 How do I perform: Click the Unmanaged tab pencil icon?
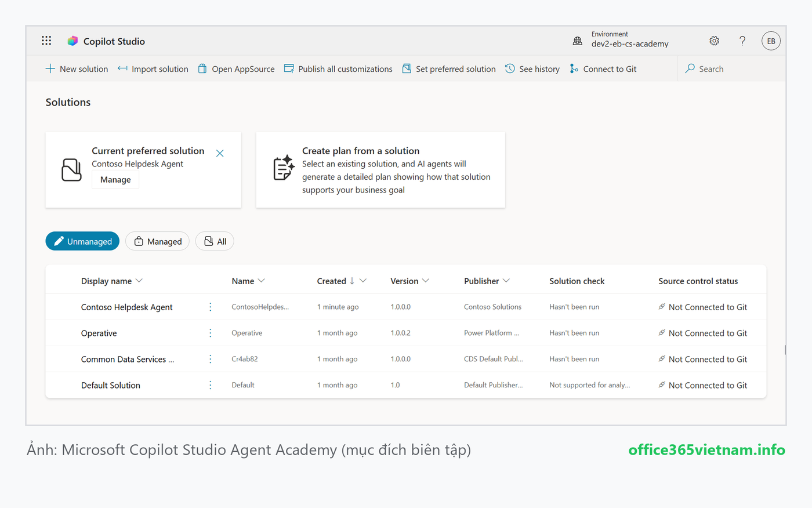coord(59,241)
